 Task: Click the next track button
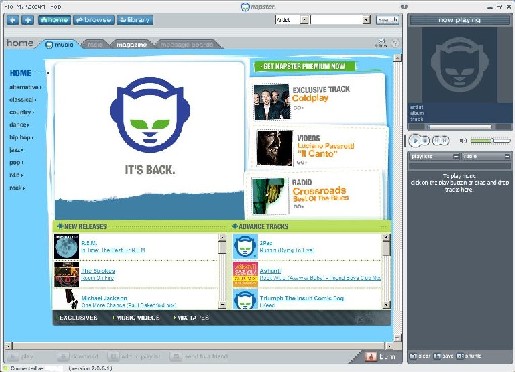tap(445, 141)
